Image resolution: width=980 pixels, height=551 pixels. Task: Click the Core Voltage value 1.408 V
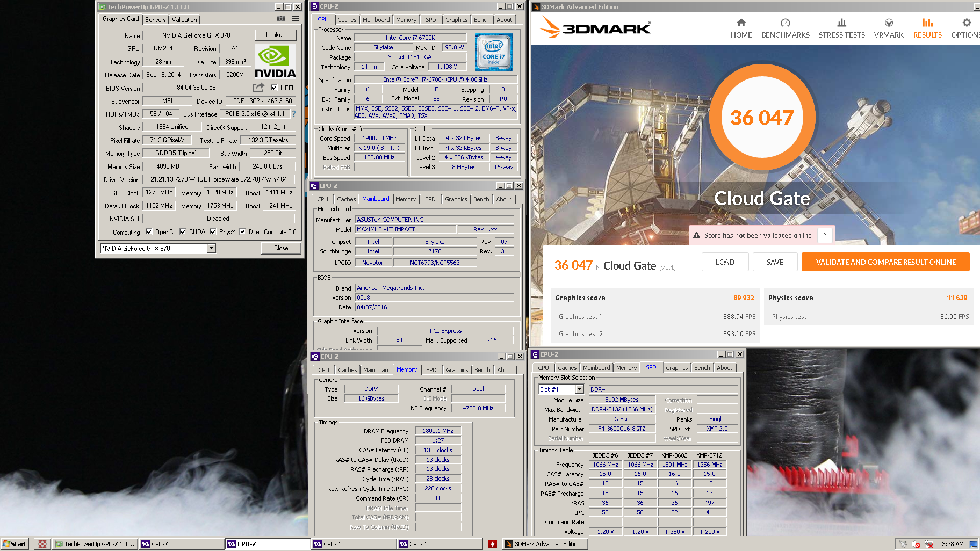click(x=447, y=67)
